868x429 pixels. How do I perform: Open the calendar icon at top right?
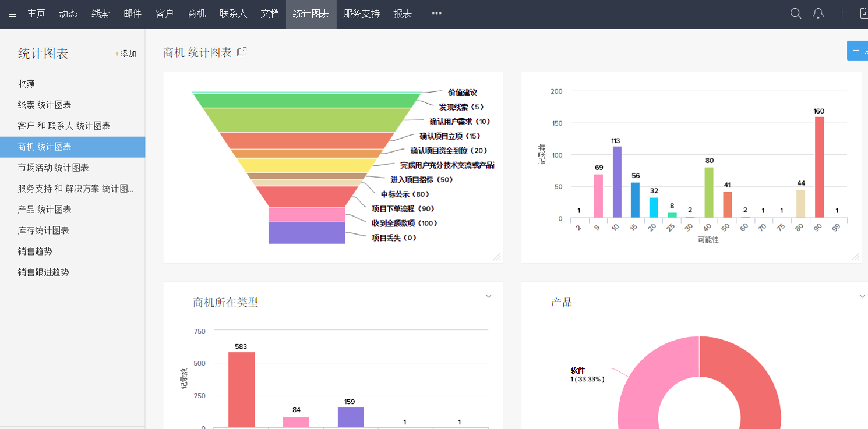coord(863,14)
